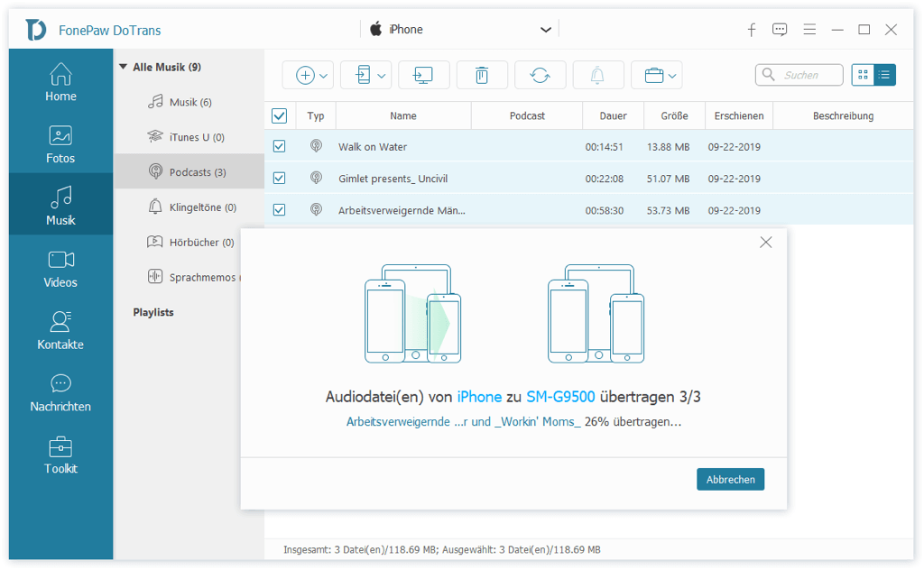Sort by the Größe column header

point(674,116)
